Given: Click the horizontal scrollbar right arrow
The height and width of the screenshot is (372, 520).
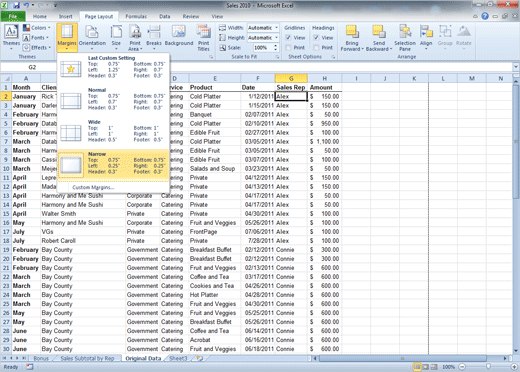Looking at the screenshot, I should pos(505,359).
